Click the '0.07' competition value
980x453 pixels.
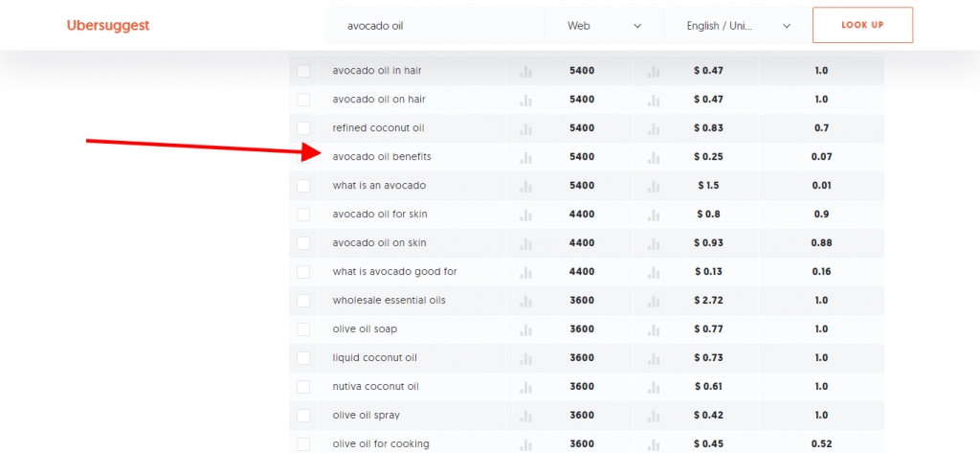[821, 157]
